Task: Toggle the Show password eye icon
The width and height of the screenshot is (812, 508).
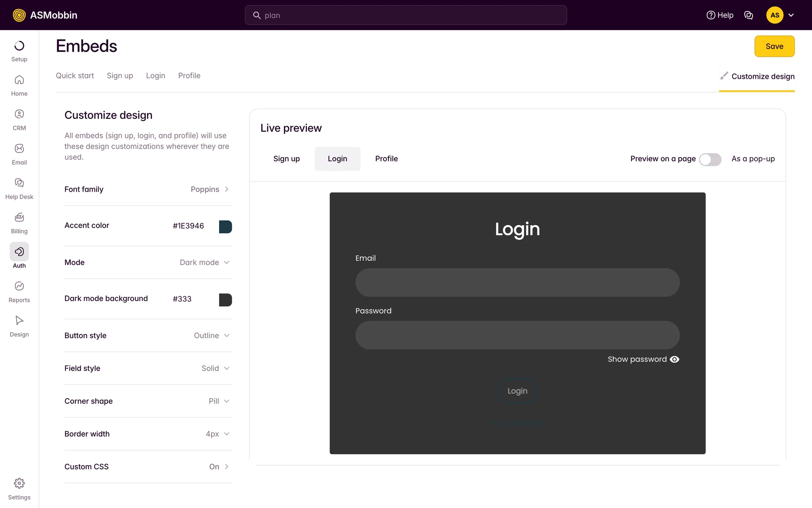Action: 675,359
